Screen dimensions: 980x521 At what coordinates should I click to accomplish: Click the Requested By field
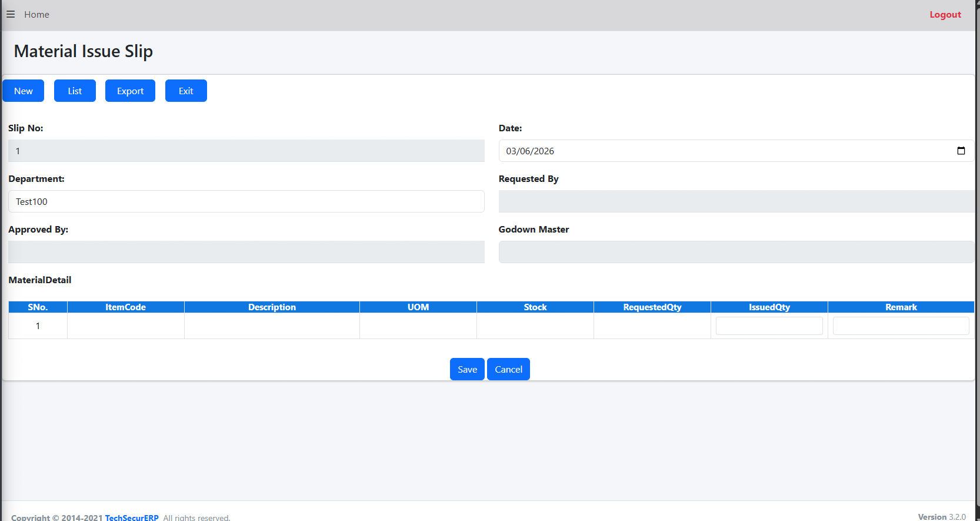point(736,201)
